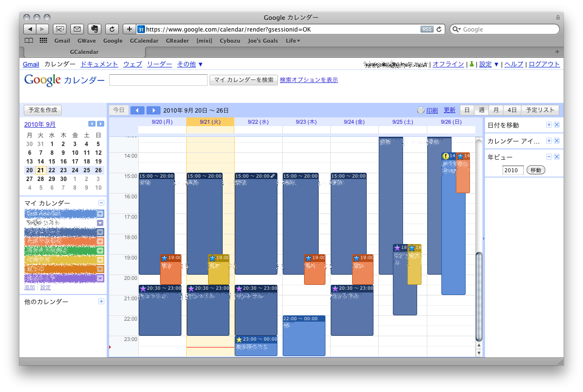Expand the カレンダー アイ… gadget

(549, 141)
